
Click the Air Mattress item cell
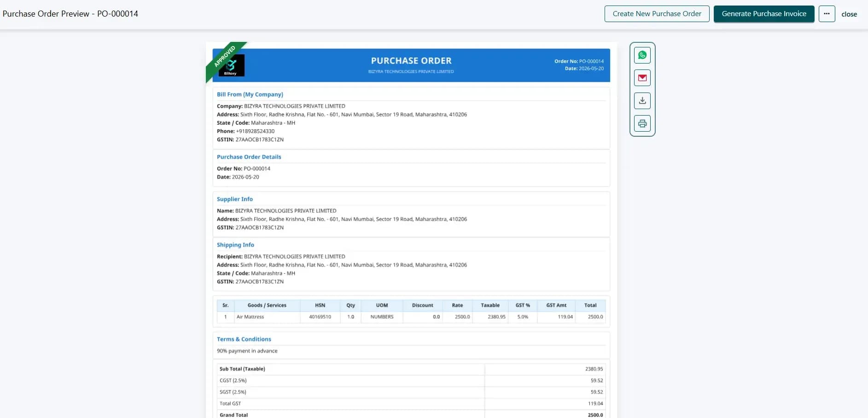[267, 317]
